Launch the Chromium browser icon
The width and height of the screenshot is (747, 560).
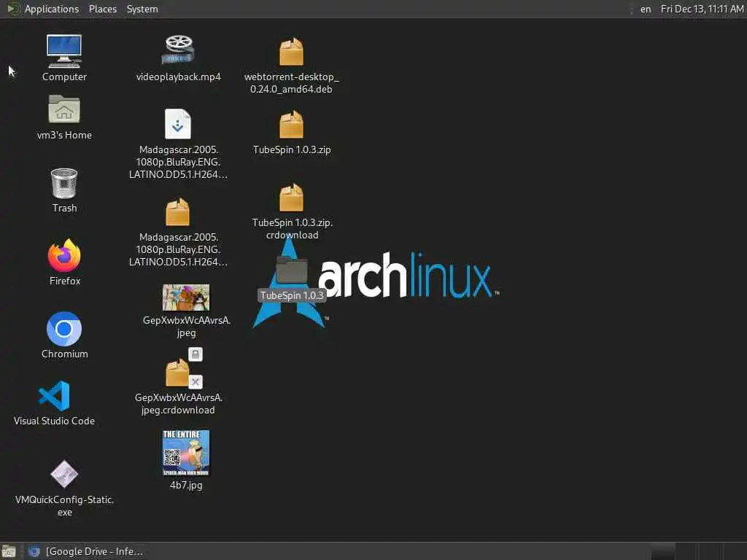pyautogui.click(x=64, y=329)
